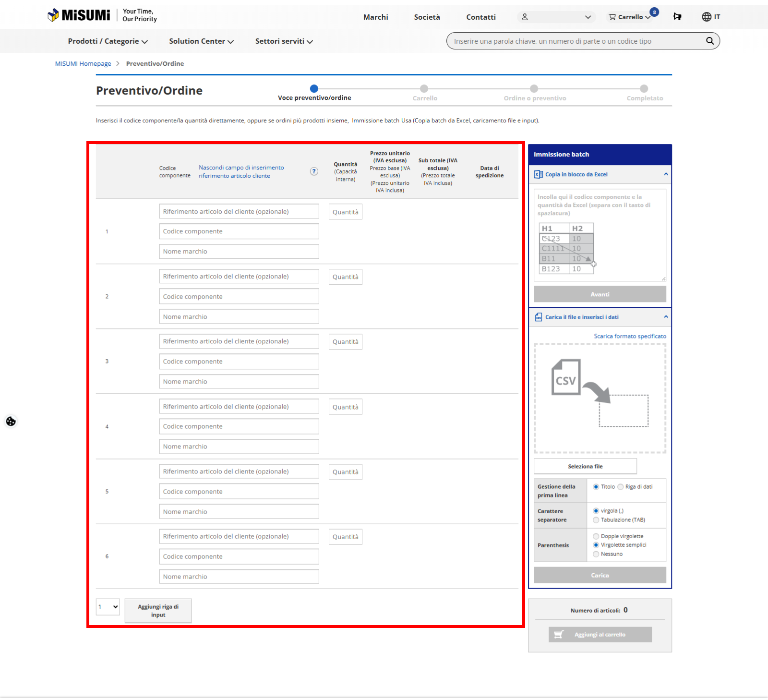This screenshot has height=700, width=768.
Task: Click the globe language icon
Action: 706,17
